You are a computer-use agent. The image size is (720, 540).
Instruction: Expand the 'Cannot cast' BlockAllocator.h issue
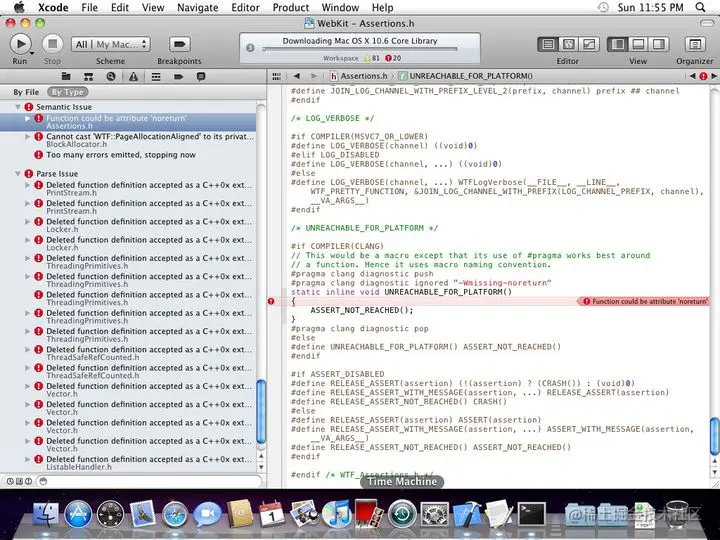(28, 137)
